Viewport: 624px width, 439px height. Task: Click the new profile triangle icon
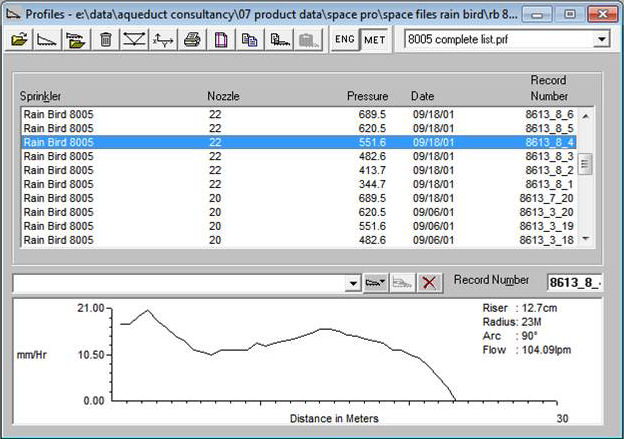tap(47, 39)
